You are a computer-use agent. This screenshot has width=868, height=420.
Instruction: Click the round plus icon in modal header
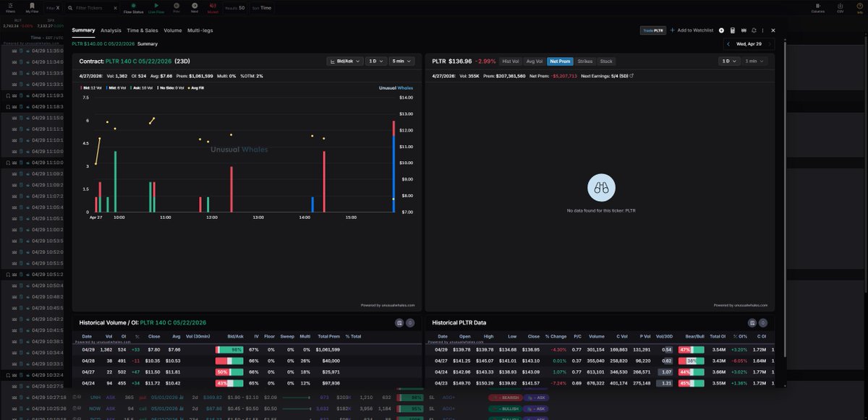coord(722,30)
